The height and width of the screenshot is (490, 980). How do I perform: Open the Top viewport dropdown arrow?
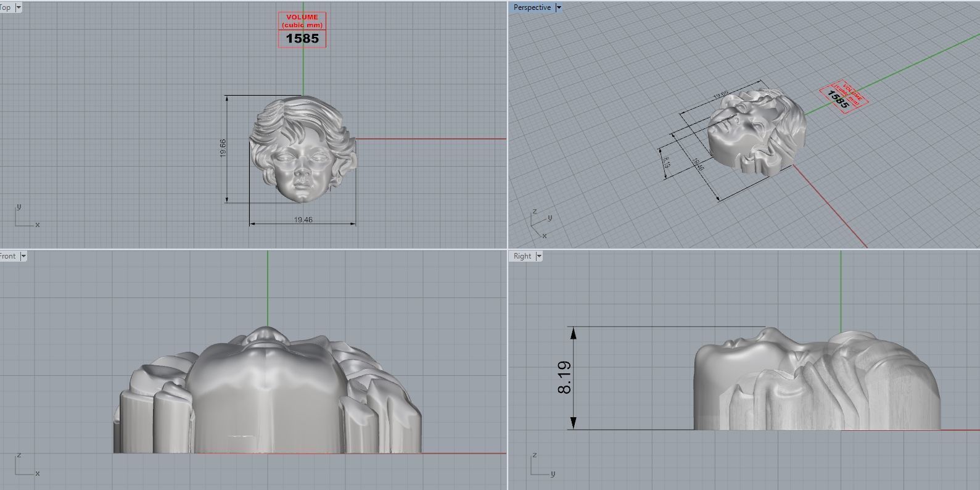[x=18, y=7]
